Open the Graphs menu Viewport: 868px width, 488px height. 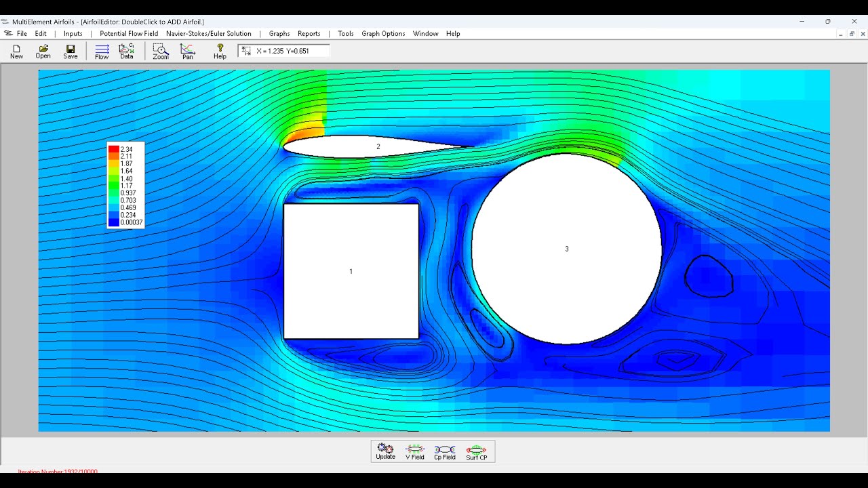(279, 33)
